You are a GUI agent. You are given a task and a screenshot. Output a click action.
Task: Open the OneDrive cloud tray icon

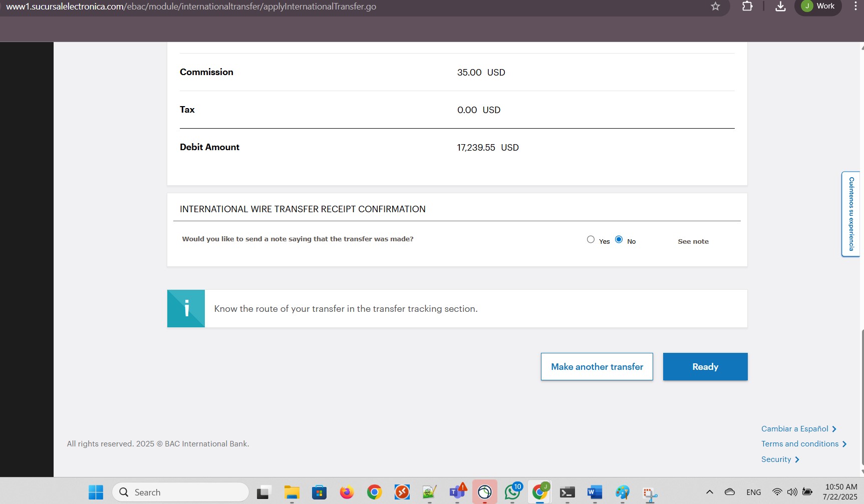coord(730,492)
